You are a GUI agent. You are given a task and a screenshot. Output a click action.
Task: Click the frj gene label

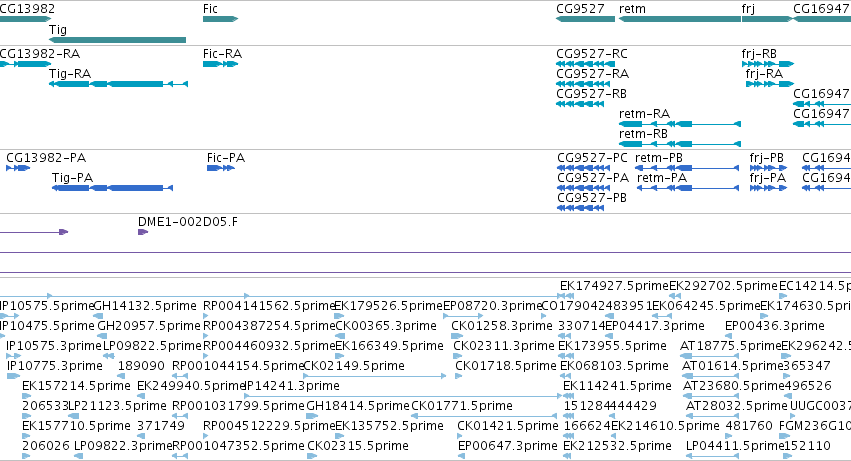pos(748,9)
